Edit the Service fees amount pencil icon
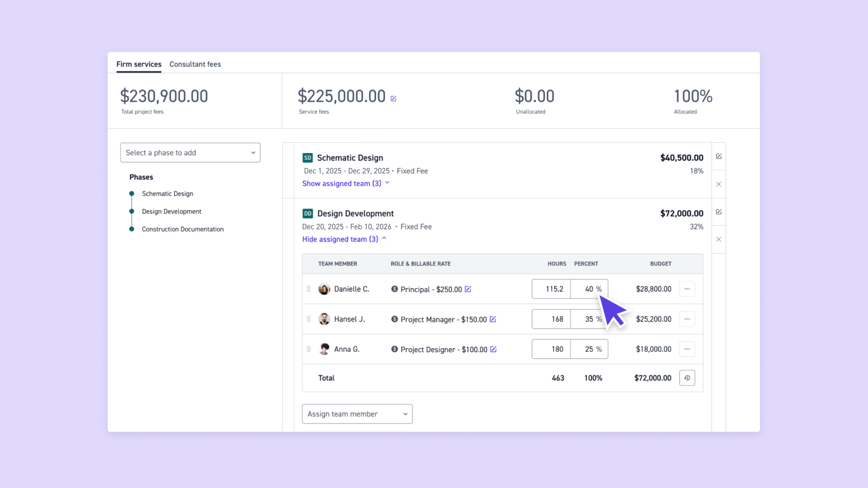This screenshot has height=488, width=868. click(x=393, y=98)
